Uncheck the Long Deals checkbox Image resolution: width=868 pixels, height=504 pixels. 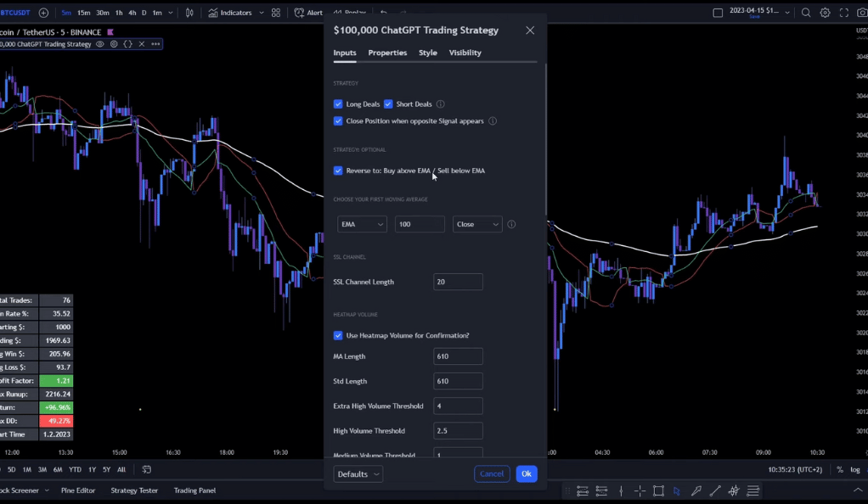[x=338, y=104]
